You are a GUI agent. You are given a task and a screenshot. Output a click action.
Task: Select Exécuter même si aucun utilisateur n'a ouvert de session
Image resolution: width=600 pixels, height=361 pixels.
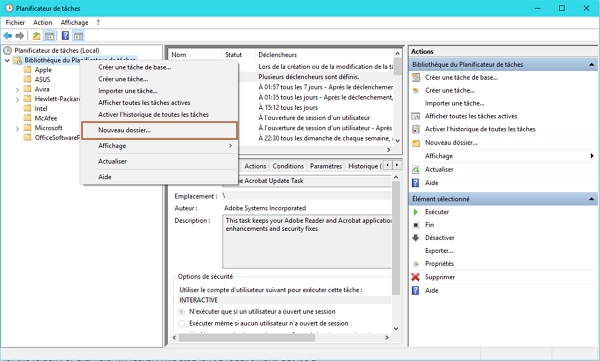181,323
